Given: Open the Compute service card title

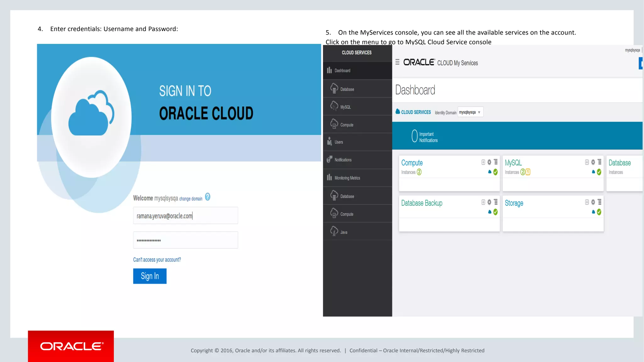Looking at the screenshot, I should tap(412, 163).
